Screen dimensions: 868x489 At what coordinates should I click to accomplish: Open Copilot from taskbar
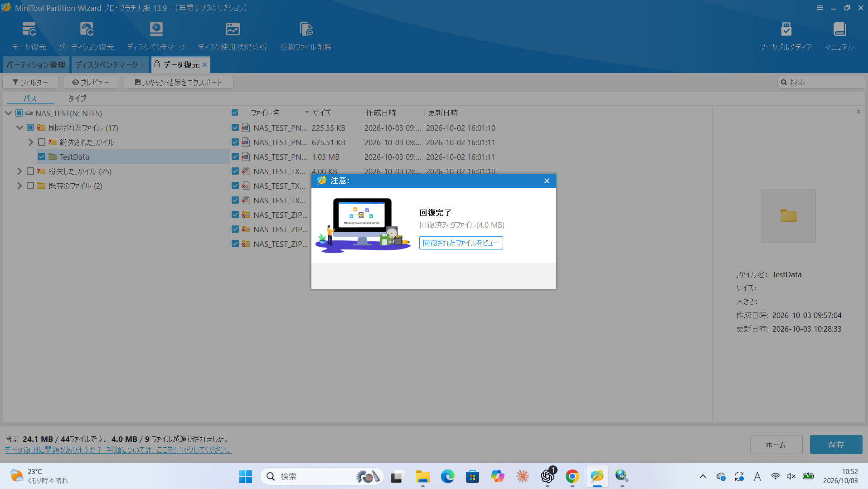coord(497,476)
